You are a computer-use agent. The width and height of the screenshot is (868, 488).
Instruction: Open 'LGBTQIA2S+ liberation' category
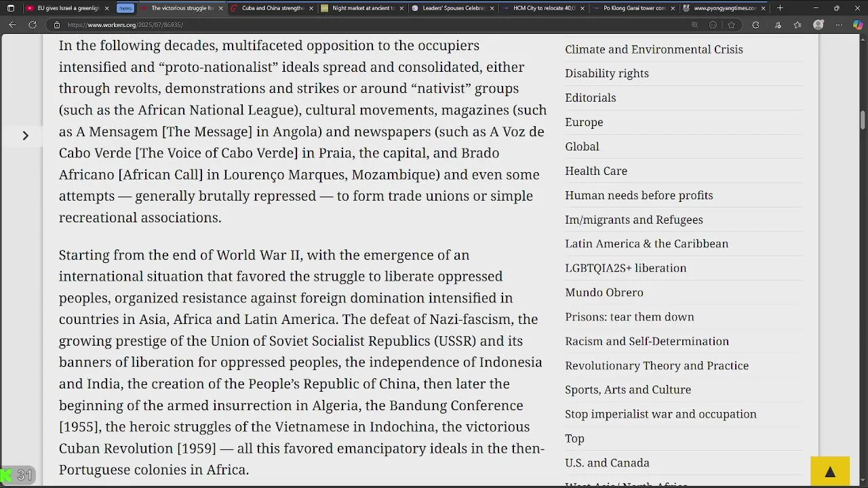pyautogui.click(x=626, y=268)
